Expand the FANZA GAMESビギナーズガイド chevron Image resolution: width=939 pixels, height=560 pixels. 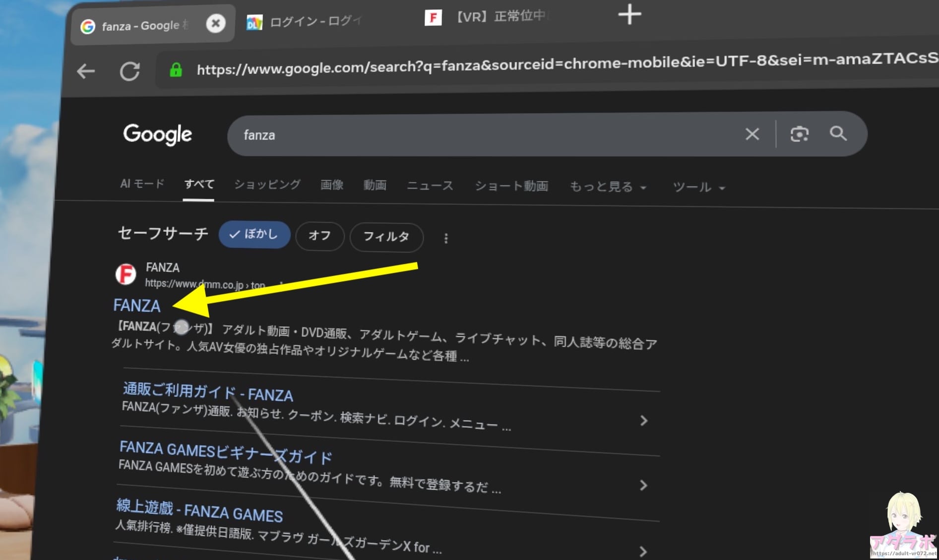643,485
